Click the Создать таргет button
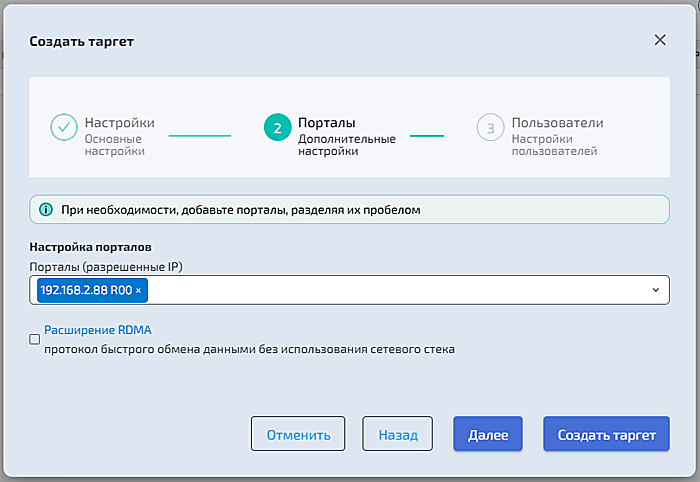 coord(606,434)
